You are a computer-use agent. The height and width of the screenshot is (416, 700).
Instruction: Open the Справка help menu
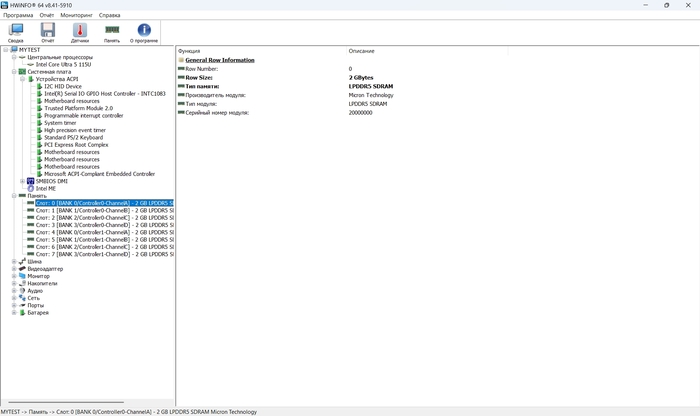click(x=110, y=16)
